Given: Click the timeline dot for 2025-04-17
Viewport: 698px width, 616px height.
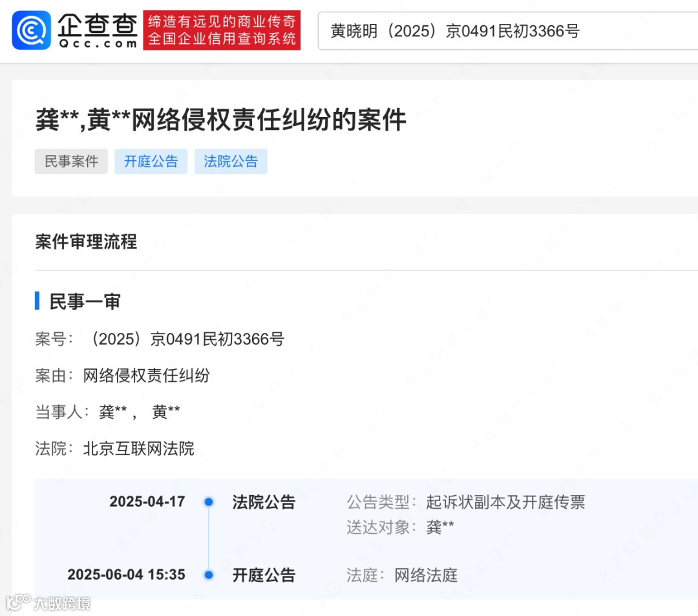Looking at the screenshot, I should (208, 502).
